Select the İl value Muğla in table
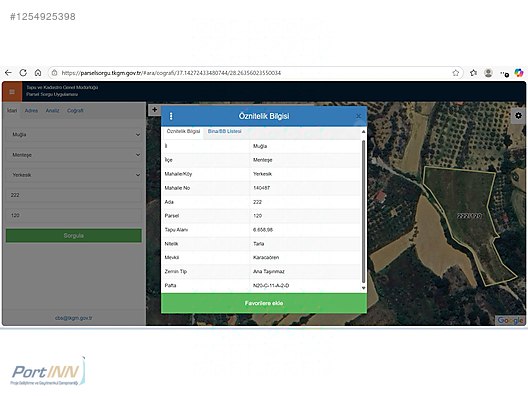The height and width of the screenshot is (396, 528). [260, 146]
